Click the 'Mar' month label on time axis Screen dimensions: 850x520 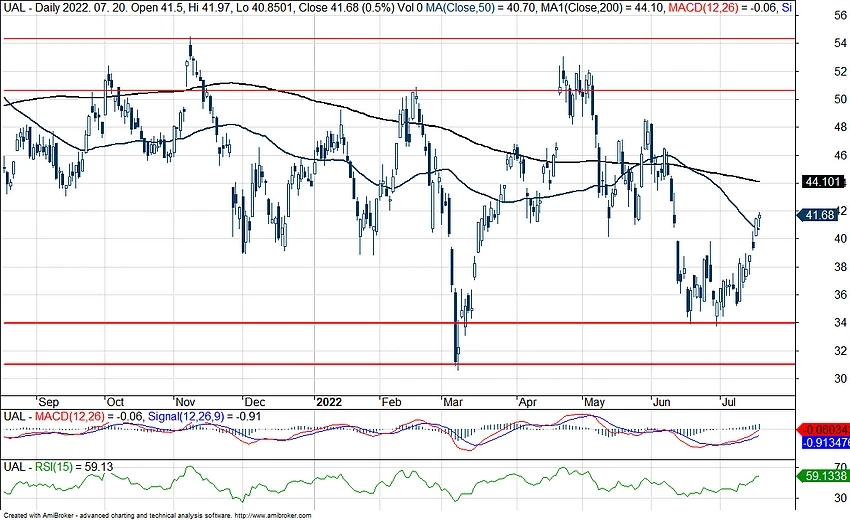(x=453, y=402)
